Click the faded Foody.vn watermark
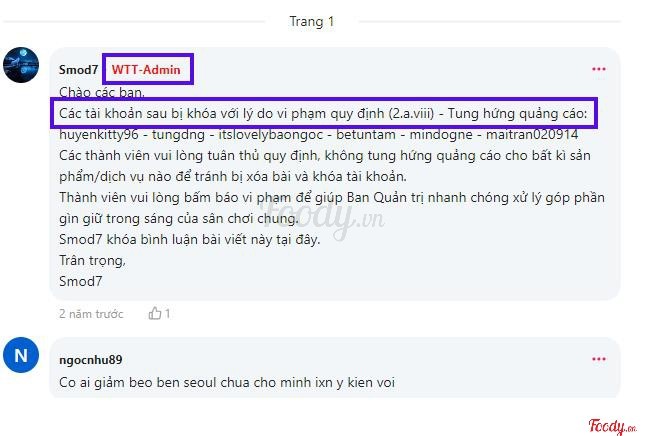Screen dimensions: 645x436 [322, 218]
